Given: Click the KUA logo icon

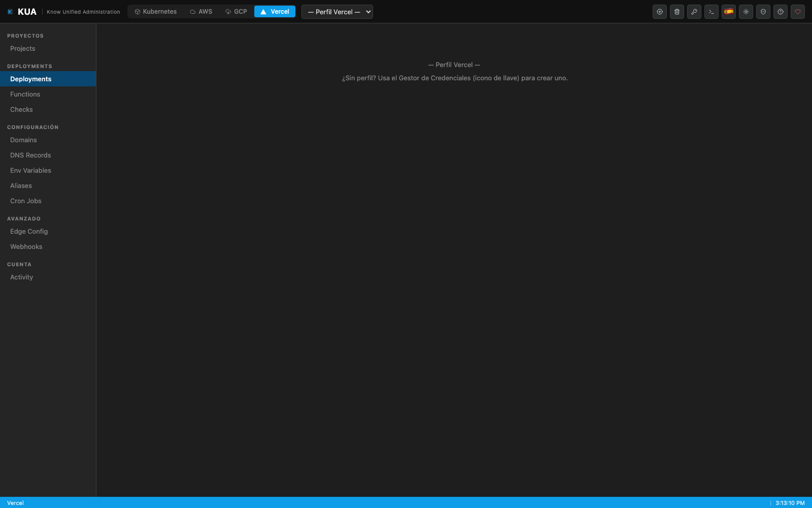Looking at the screenshot, I should pyautogui.click(x=10, y=12).
